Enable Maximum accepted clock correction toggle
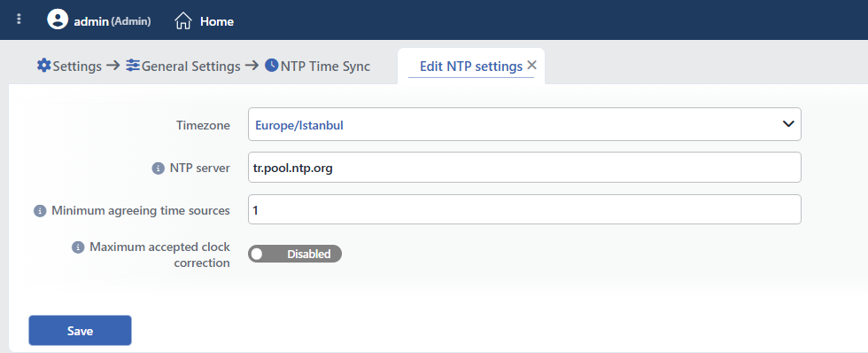 click(294, 254)
